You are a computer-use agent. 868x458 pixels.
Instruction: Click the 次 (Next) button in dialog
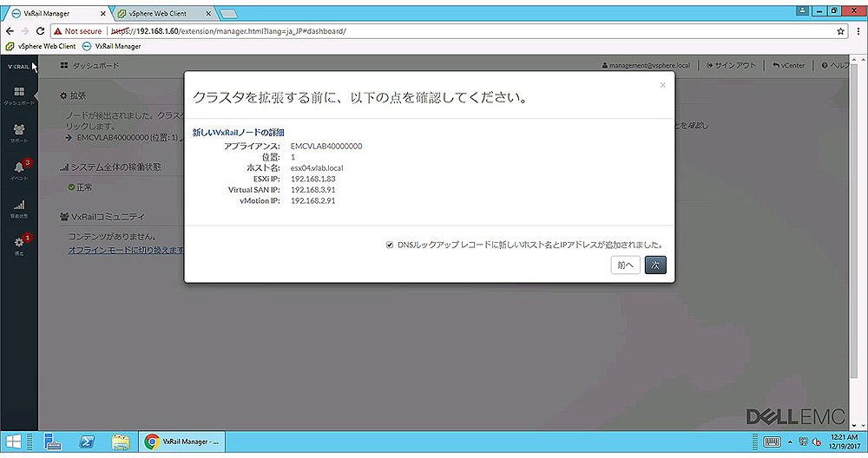click(x=655, y=265)
